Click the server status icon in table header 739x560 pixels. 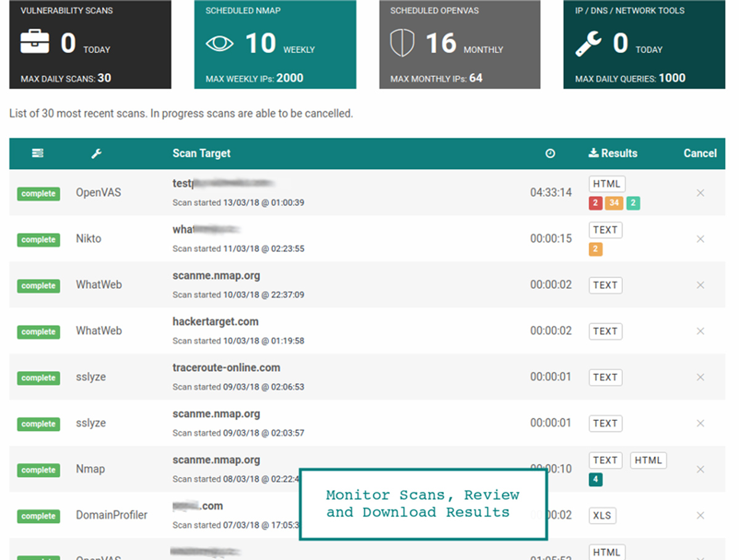38,153
